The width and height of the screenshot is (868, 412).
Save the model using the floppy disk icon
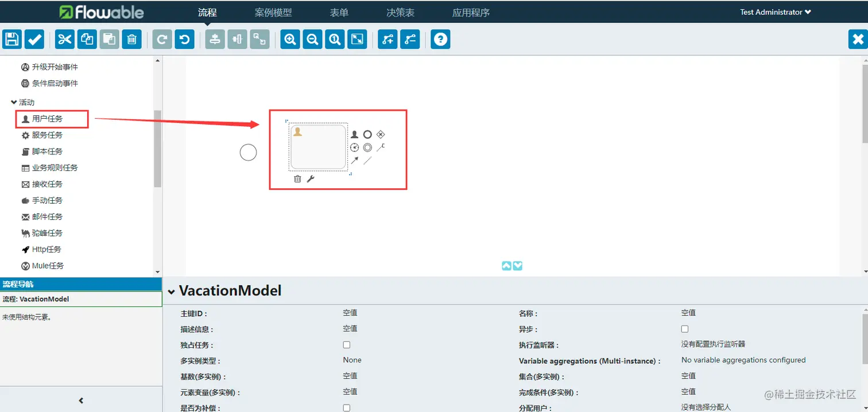[12, 39]
